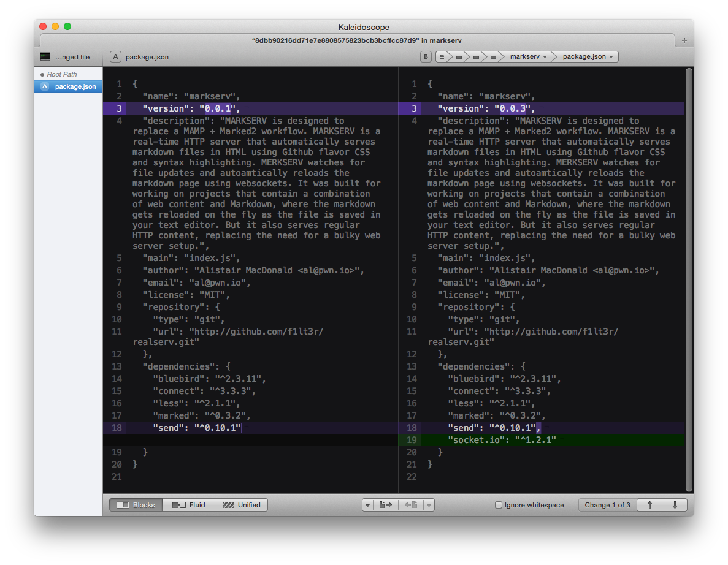
Task: Click the A file label badge
Action: 115,56
